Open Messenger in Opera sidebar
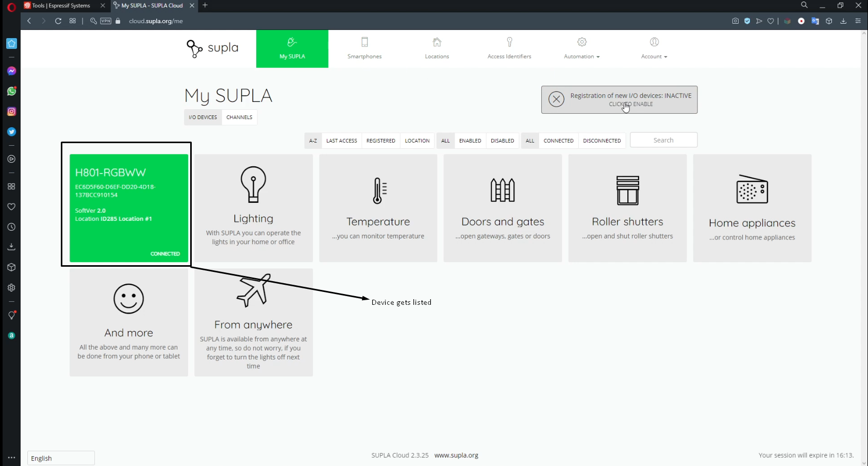The image size is (868, 466). point(11,71)
